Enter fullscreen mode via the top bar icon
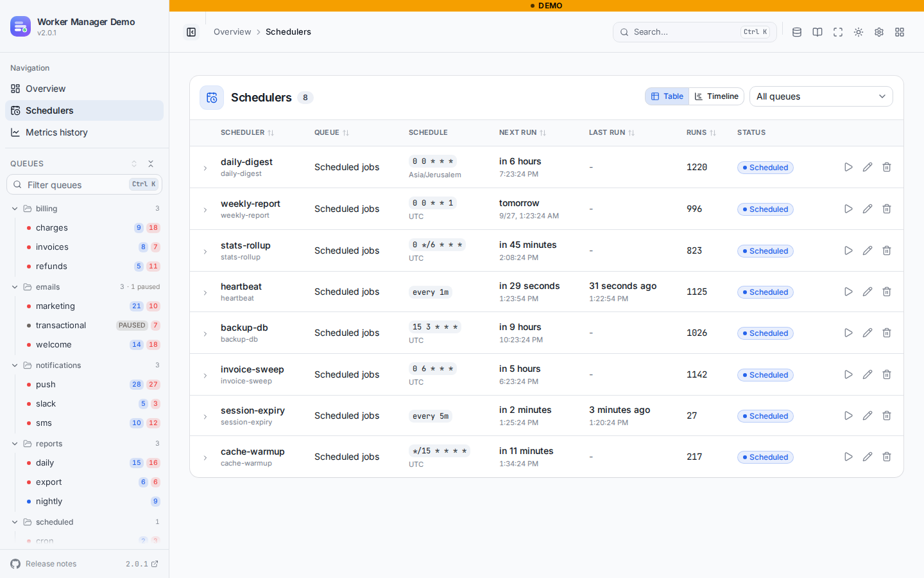924x578 pixels. coord(838,32)
